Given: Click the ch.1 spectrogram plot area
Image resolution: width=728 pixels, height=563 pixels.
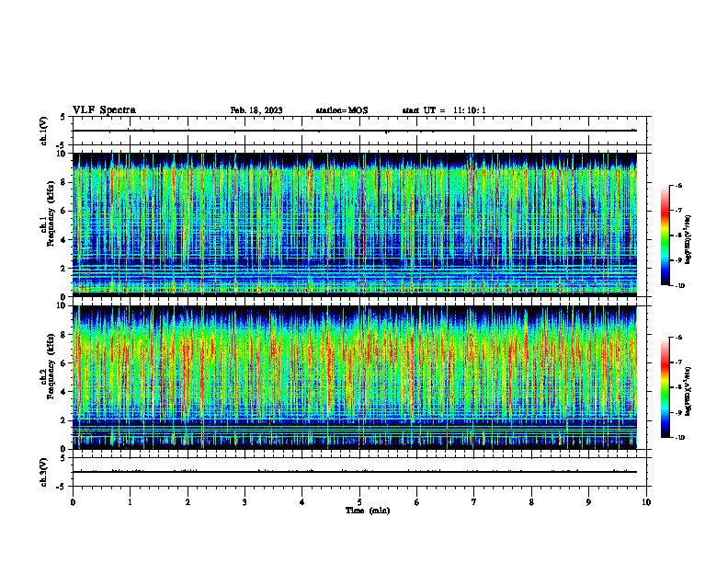Looking at the screenshot, I should [x=355, y=224].
